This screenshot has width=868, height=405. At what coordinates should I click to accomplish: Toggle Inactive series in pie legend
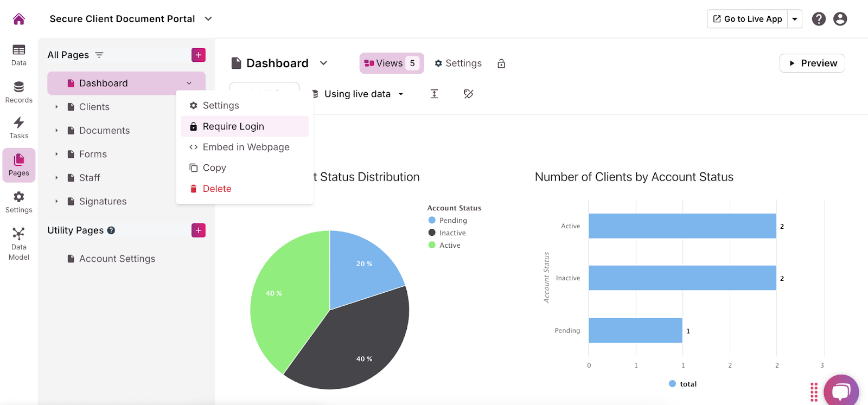point(452,233)
